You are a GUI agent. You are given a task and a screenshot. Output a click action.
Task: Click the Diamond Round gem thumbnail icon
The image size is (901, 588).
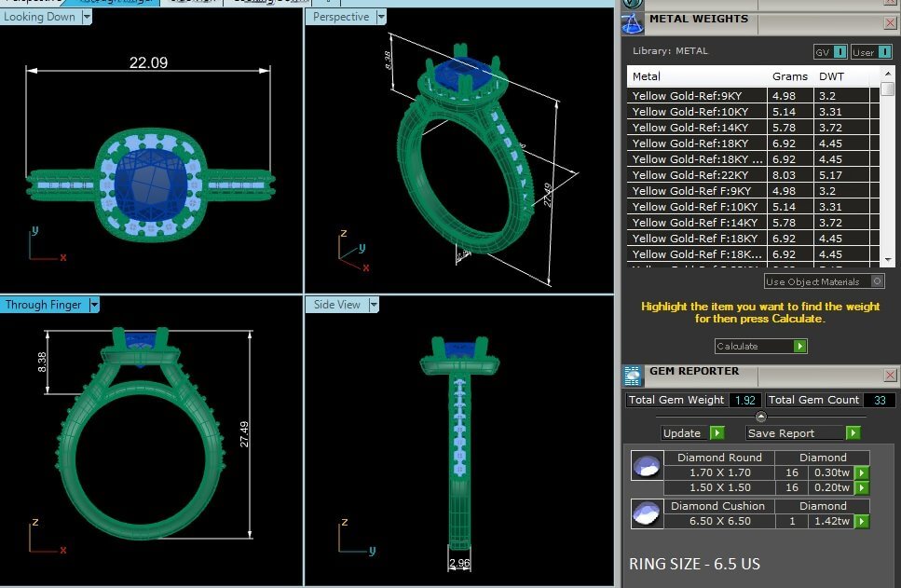pyautogui.click(x=646, y=467)
